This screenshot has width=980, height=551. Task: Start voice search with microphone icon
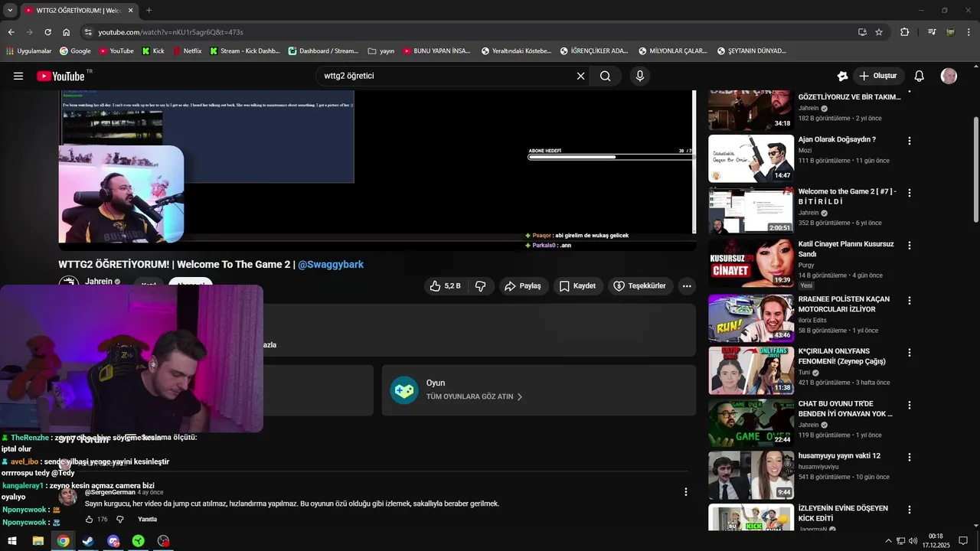640,76
